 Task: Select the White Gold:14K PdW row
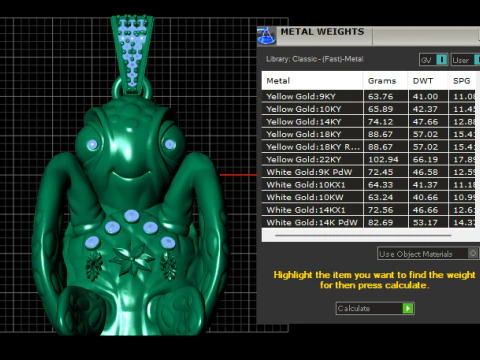tap(368, 222)
